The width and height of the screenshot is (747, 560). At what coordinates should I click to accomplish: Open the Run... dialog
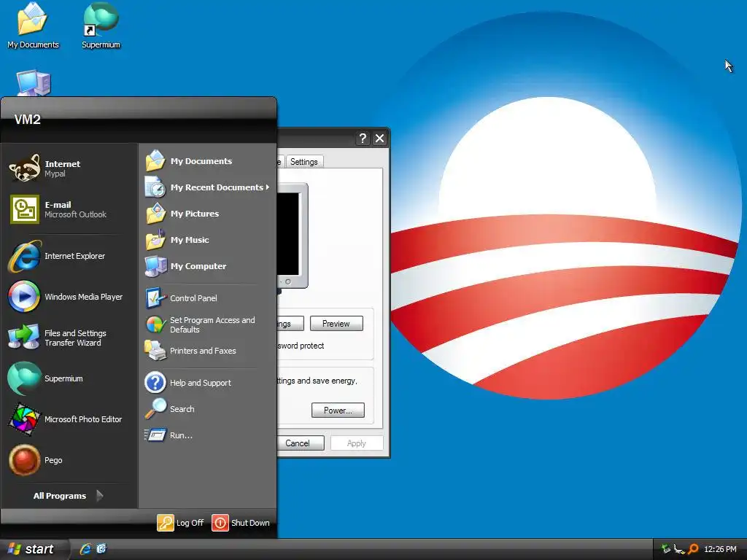tap(207, 435)
